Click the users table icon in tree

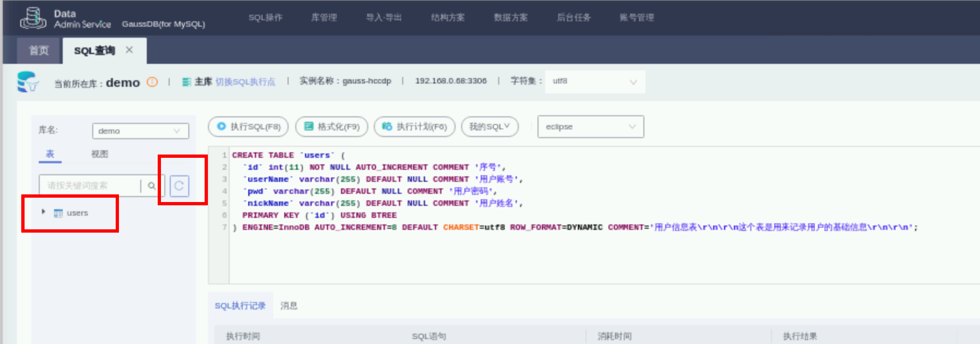(58, 213)
